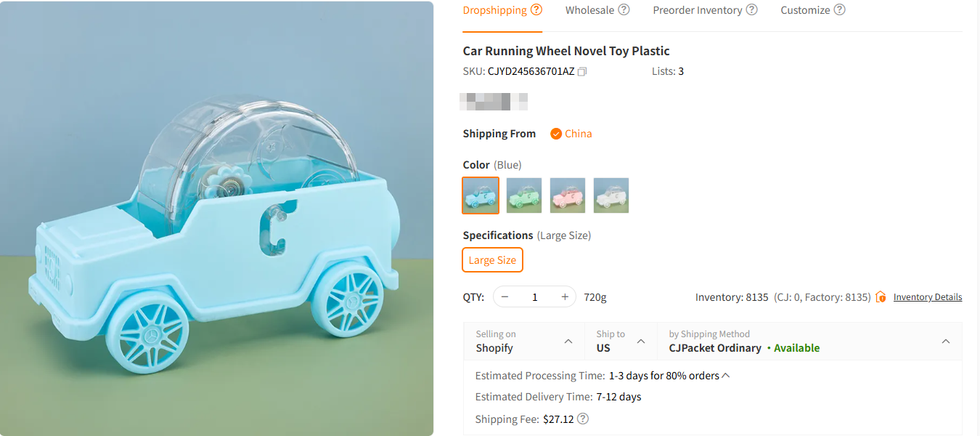Click the orange alert icon near Inventory Details
Image resolution: width=980 pixels, height=436 pixels.
tap(880, 296)
